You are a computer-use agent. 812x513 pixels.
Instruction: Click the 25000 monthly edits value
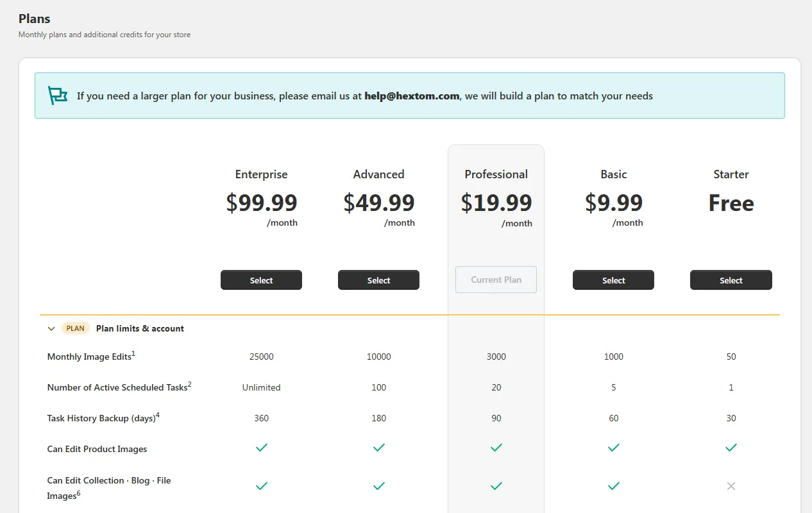pos(261,357)
